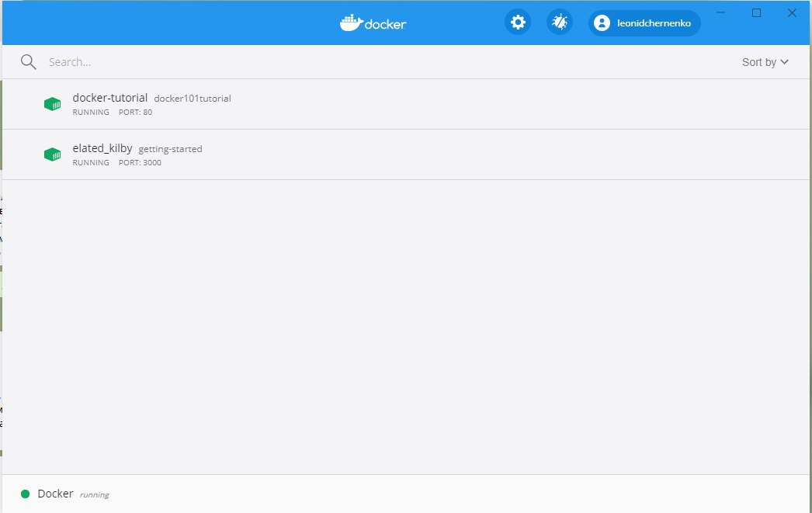Click the Docker whale logo
The height and width of the screenshot is (513, 812).
373,23
